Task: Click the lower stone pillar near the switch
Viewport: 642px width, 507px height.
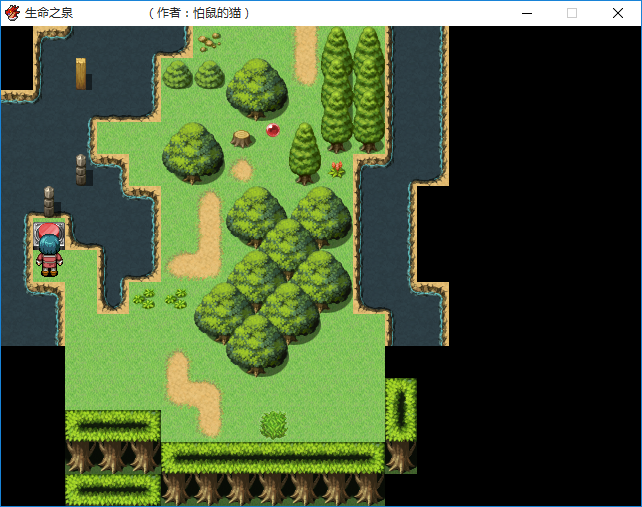Action: click(x=49, y=201)
